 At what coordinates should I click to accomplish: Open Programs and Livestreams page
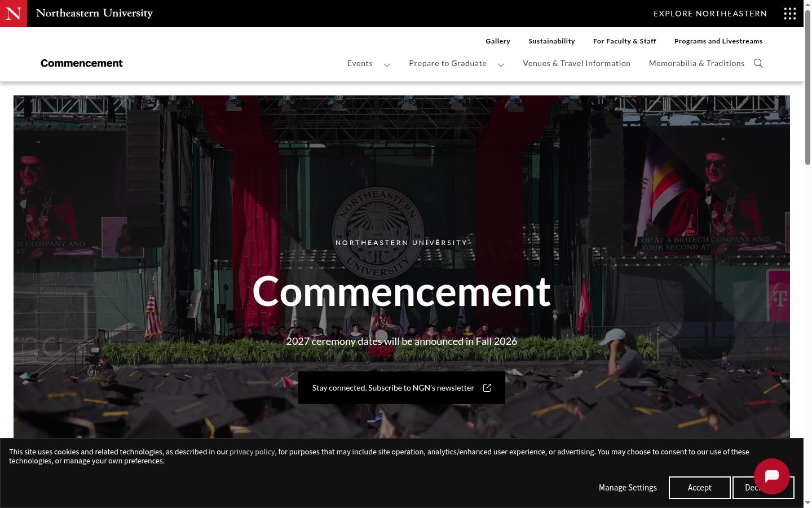(718, 41)
